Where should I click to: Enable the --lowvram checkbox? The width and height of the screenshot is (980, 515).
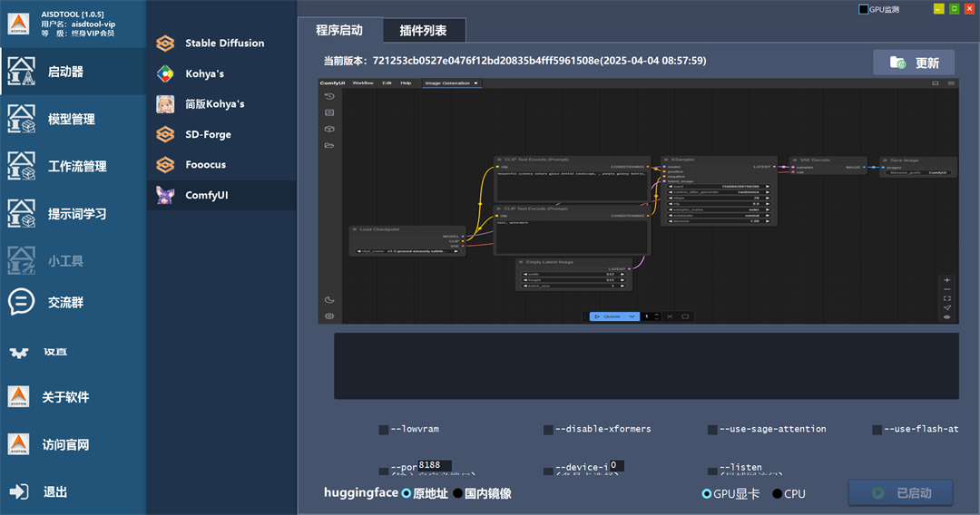coord(384,429)
